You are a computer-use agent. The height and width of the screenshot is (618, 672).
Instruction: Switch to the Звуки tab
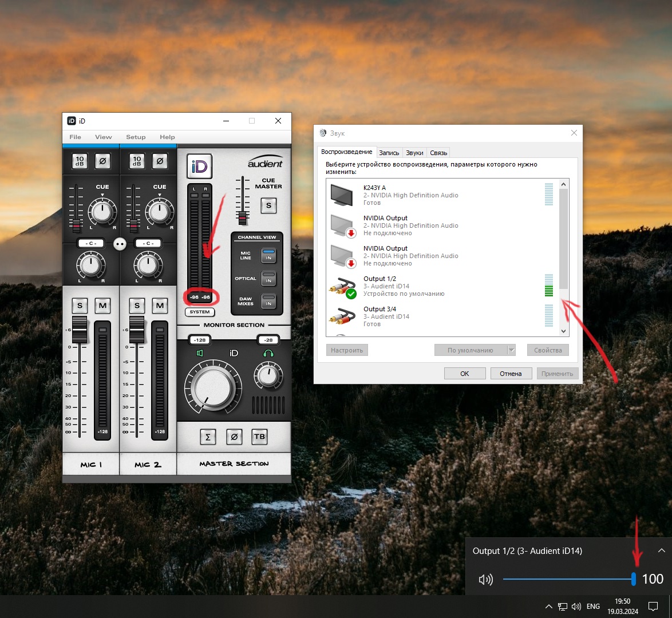click(414, 153)
